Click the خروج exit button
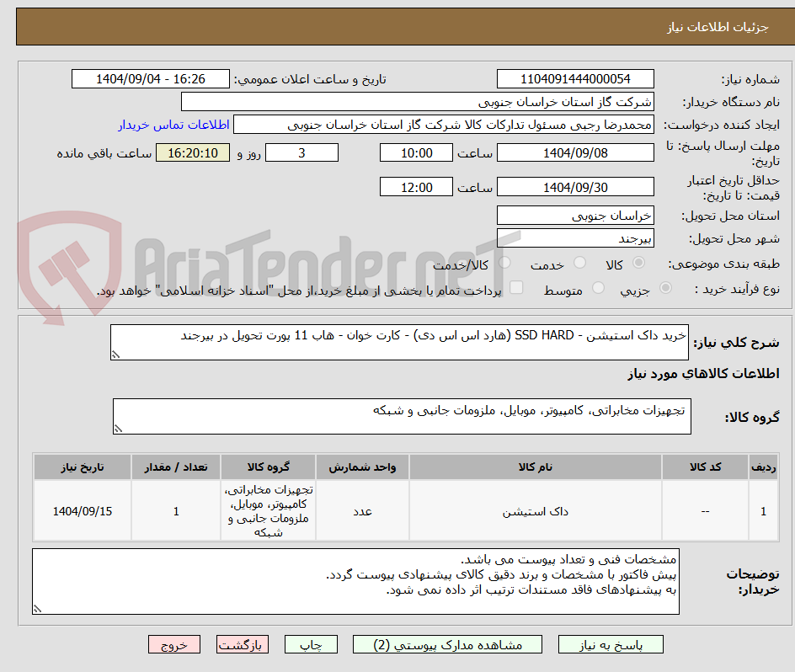Screen dimensions: 795x672 tap(173, 644)
